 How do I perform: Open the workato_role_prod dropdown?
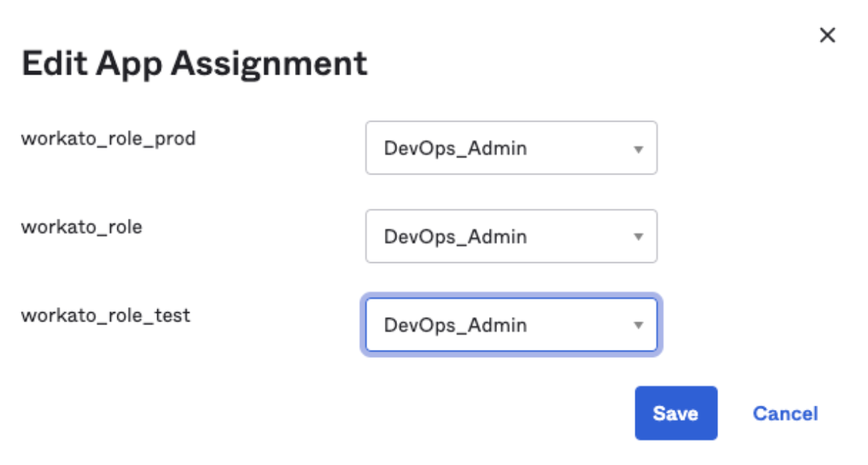(511, 148)
